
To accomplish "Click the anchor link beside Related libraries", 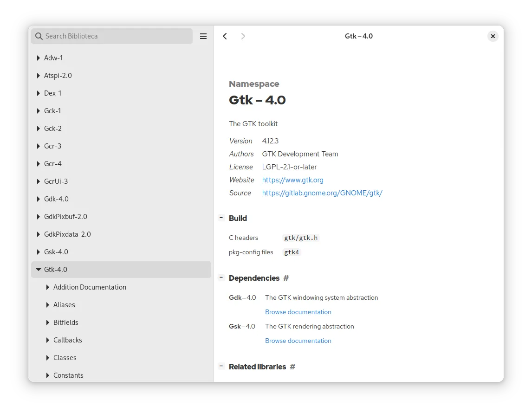I will pyautogui.click(x=292, y=367).
